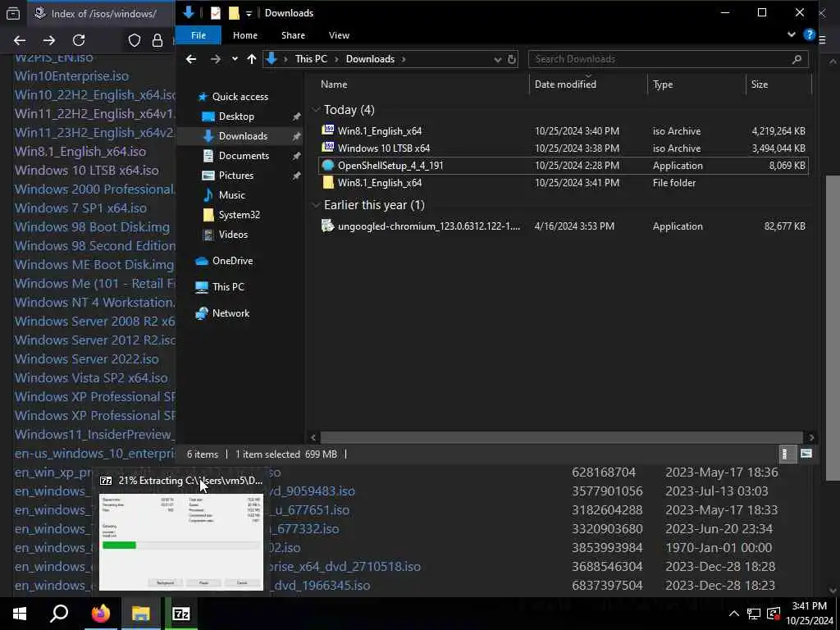The width and height of the screenshot is (840, 630).
Task: Click the Forward arrow in File Explorer
Action: click(216, 59)
